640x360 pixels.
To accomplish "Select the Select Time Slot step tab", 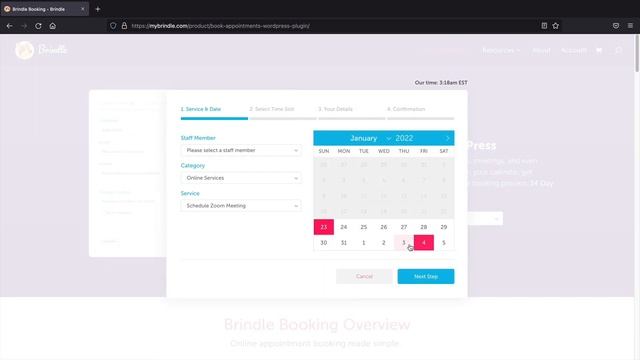I will click(x=283, y=112).
